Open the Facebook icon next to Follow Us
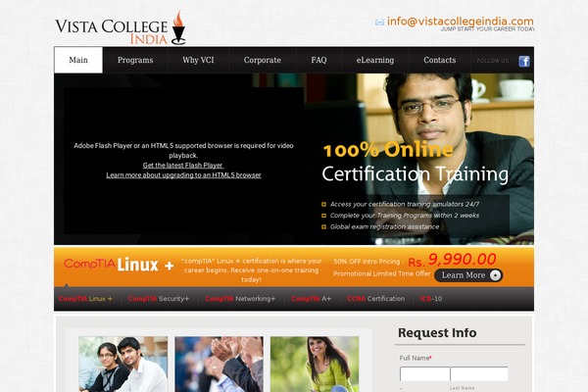Screen dimensions: 588x392 [x=524, y=61]
